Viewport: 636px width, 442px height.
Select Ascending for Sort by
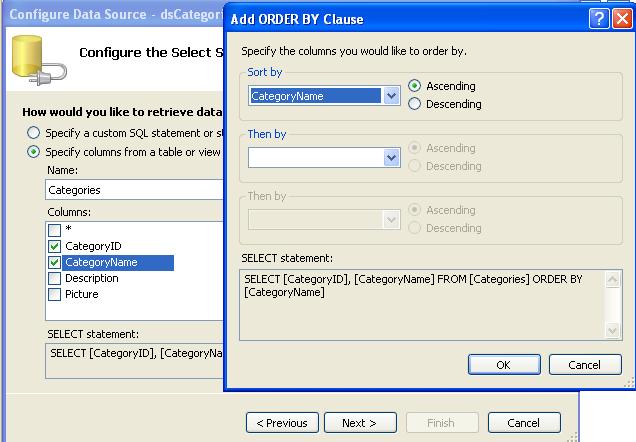415,86
